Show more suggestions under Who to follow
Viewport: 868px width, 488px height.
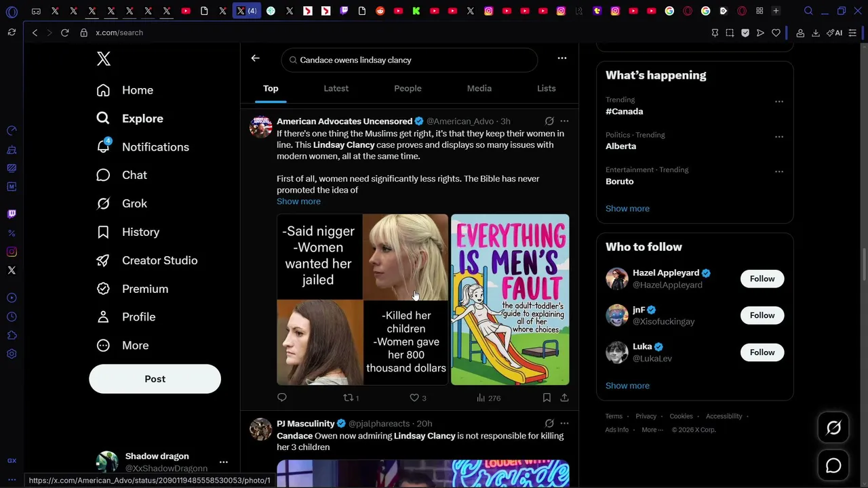627,386
